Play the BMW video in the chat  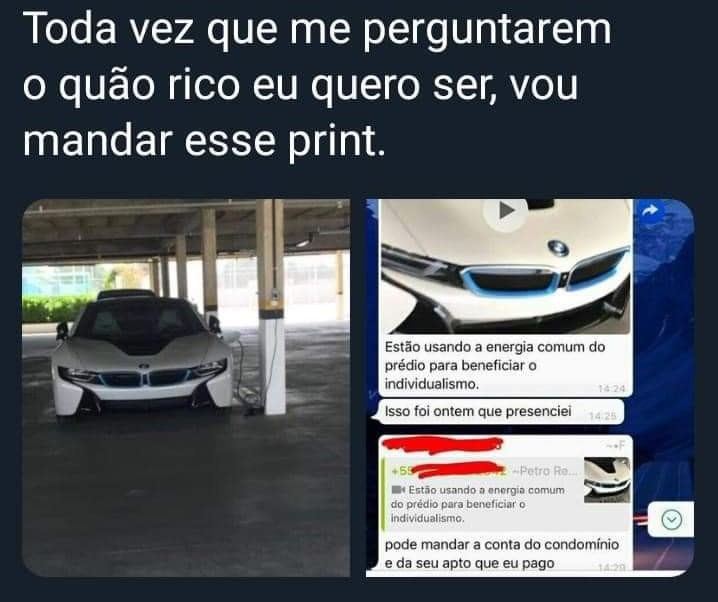(505, 212)
